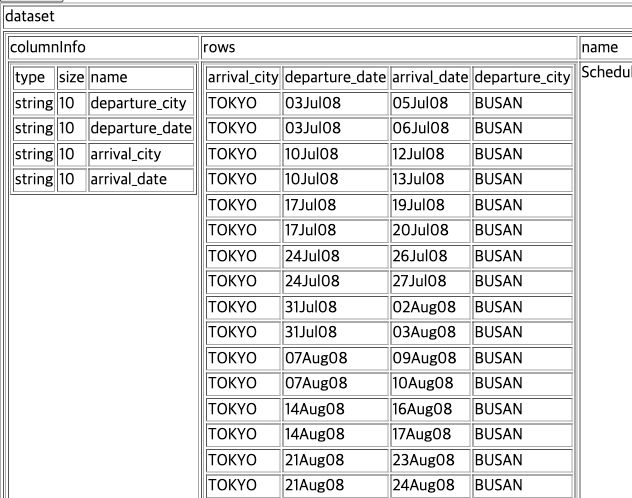The image size is (632, 498).
Task: Click the 'size' column header in columnInfo
Action: coord(71,78)
